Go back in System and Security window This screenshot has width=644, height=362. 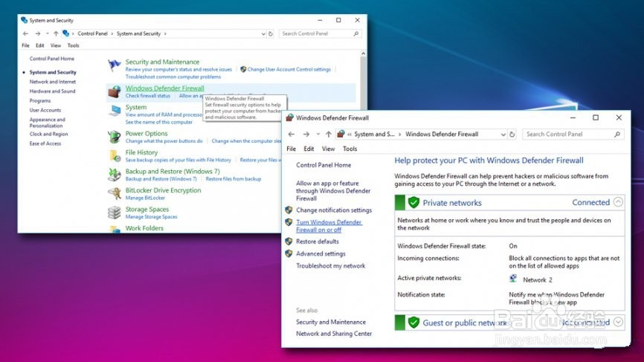pos(26,33)
